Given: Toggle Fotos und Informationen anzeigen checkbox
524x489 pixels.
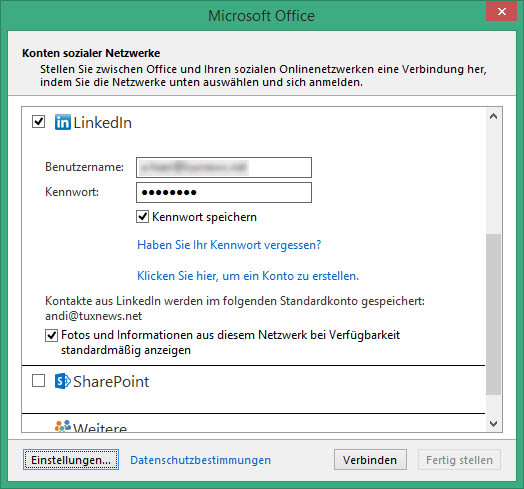Looking at the screenshot, I should click(51, 335).
